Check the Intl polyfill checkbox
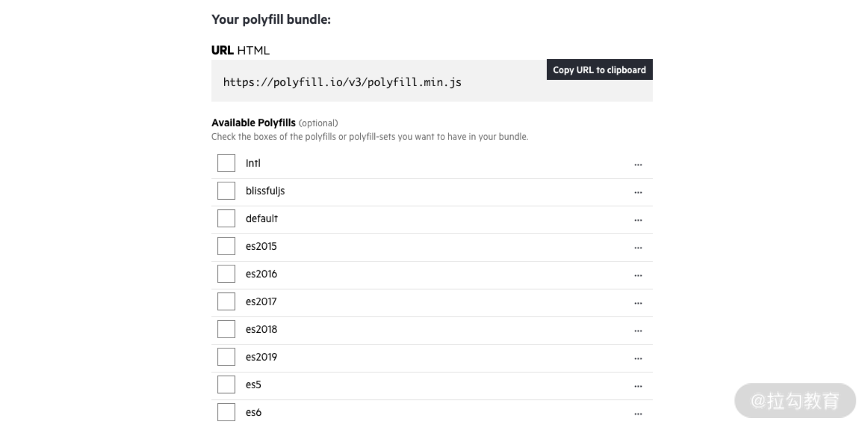The height and width of the screenshot is (429, 868). point(226,163)
